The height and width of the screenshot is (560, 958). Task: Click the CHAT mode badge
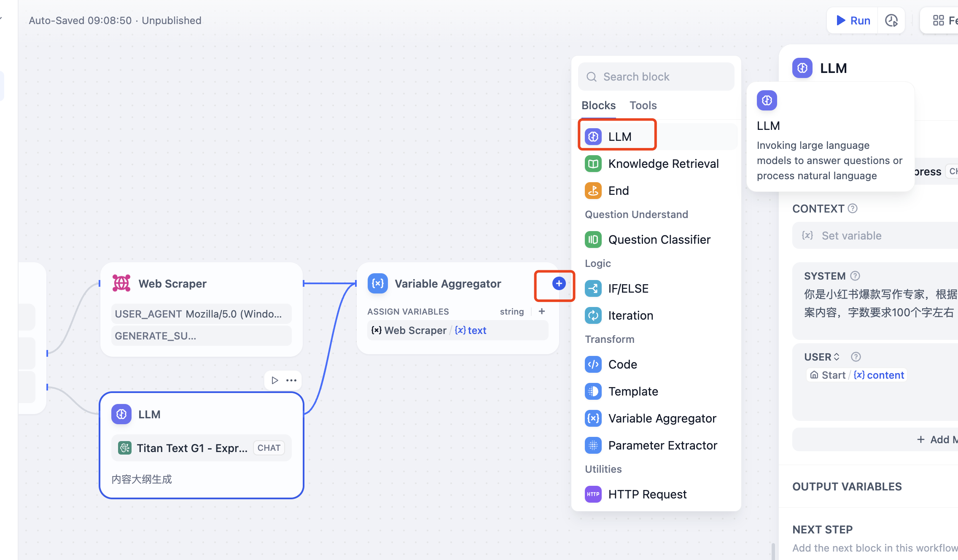(269, 448)
